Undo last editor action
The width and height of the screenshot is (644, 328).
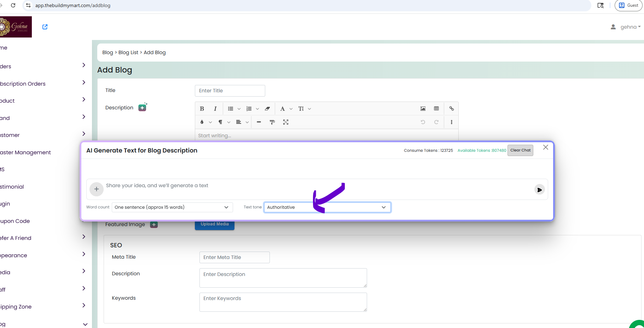pyautogui.click(x=423, y=122)
